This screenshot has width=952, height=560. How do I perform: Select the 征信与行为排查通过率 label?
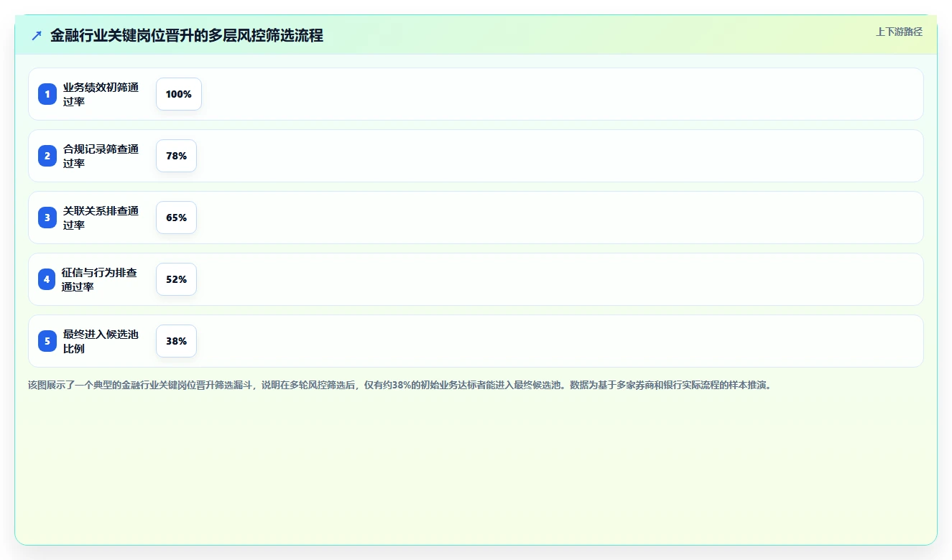click(99, 279)
